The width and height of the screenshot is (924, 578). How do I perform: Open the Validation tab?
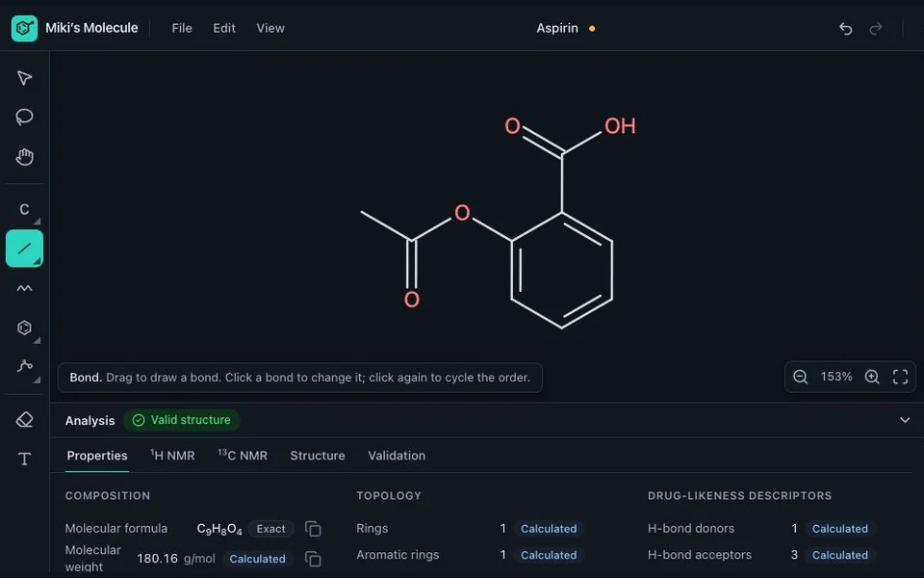[397, 456]
